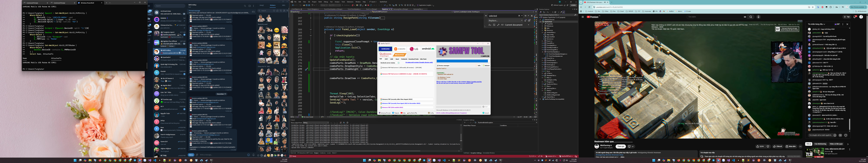The height and width of the screenshot is (163, 868).
Task: Click the YouTube live chat scrollbar
Action: (849, 124)
